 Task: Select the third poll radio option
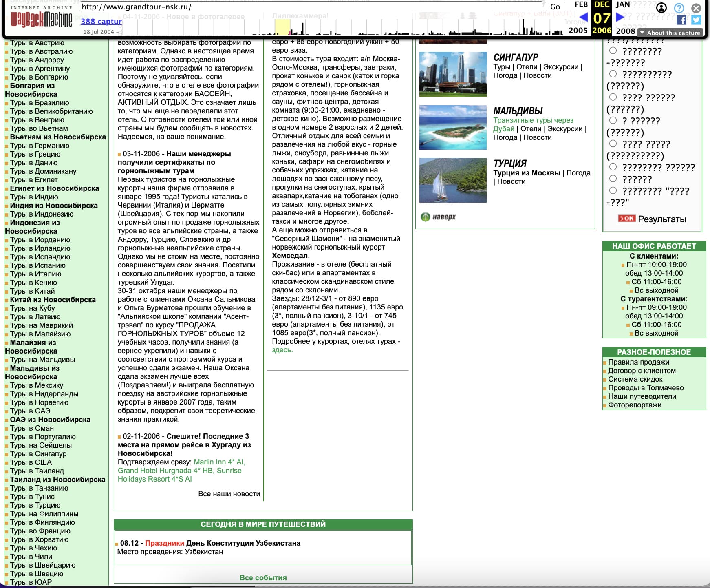pyautogui.click(x=613, y=97)
